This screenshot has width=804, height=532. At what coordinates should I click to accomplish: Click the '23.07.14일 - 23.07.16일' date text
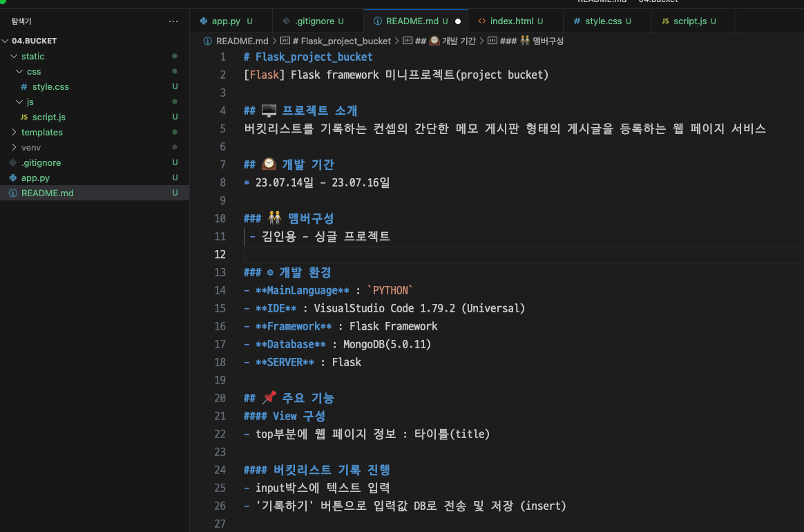[x=323, y=182]
